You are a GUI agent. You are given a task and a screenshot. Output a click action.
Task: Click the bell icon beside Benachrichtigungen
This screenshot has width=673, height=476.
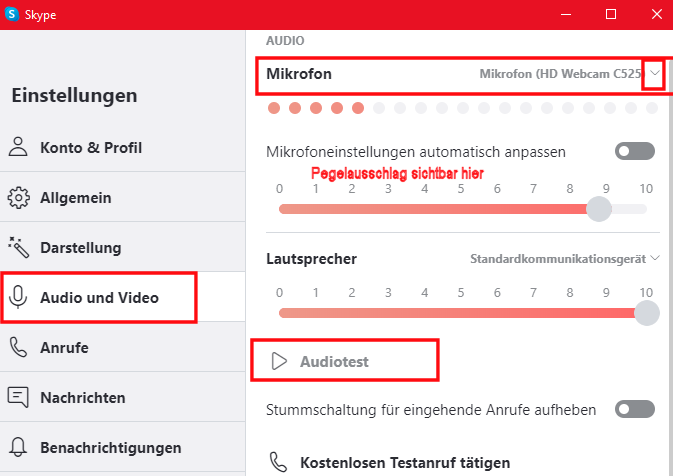(x=18, y=447)
